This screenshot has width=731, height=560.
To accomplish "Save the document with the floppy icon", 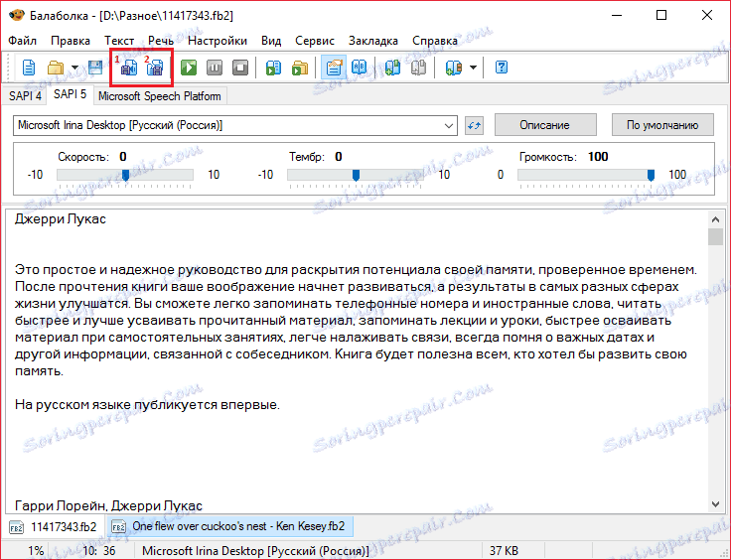I will [95, 69].
